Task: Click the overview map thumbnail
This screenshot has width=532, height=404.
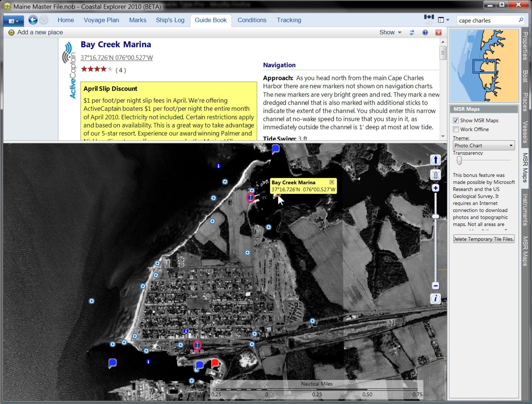Action: tap(484, 66)
